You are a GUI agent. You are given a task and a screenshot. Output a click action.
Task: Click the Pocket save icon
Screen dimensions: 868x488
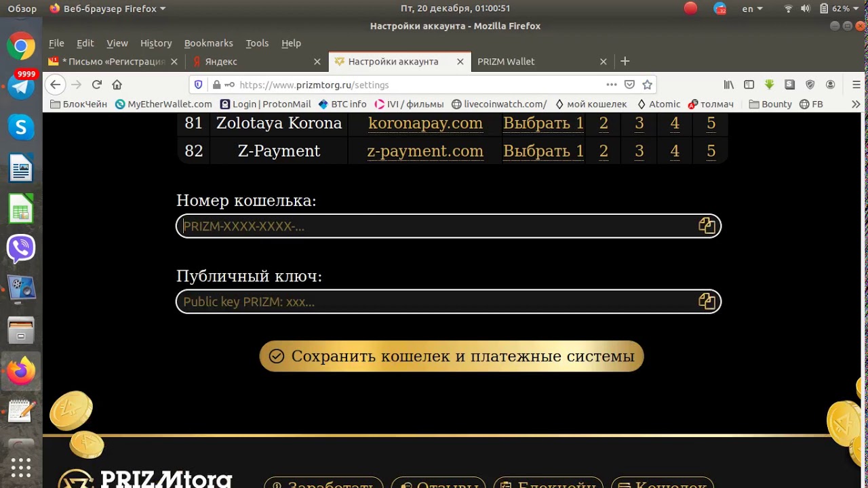[x=629, y=85]
